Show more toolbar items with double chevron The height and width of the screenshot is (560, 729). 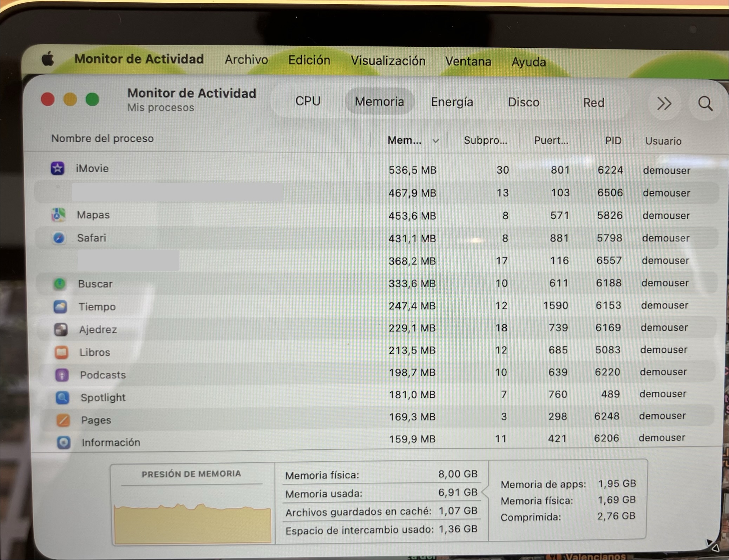664,104
